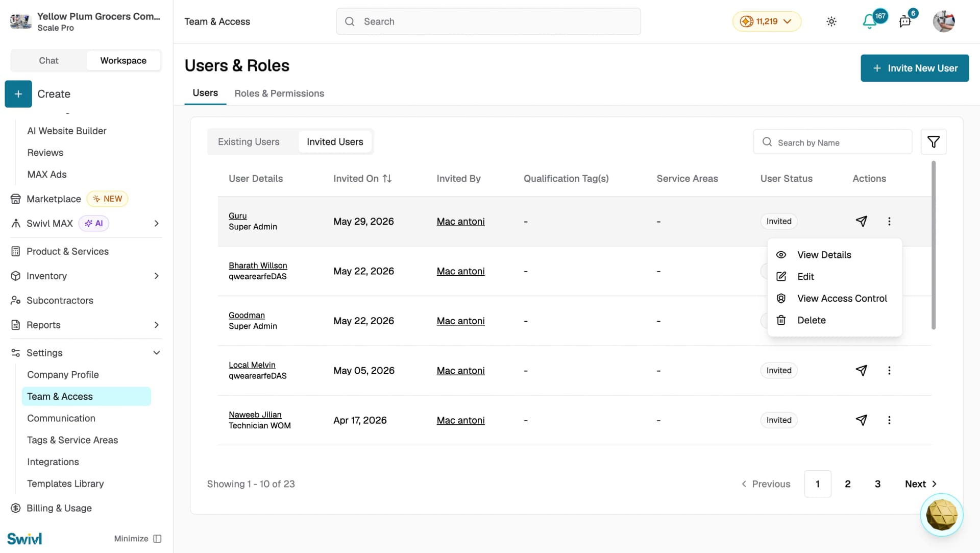The height and width of the screenshot is (553, 980).
Task: Click Invite New User button
Action: 915,68
